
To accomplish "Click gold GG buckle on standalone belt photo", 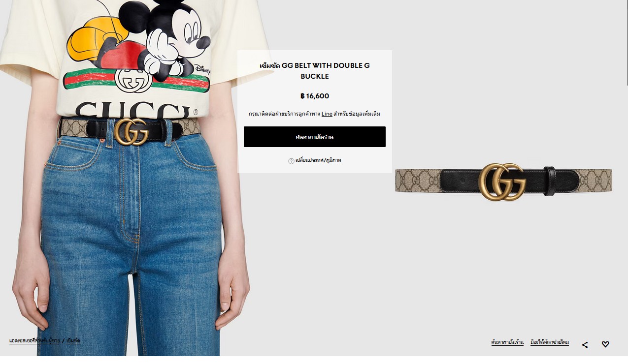I will pos(502,182).
